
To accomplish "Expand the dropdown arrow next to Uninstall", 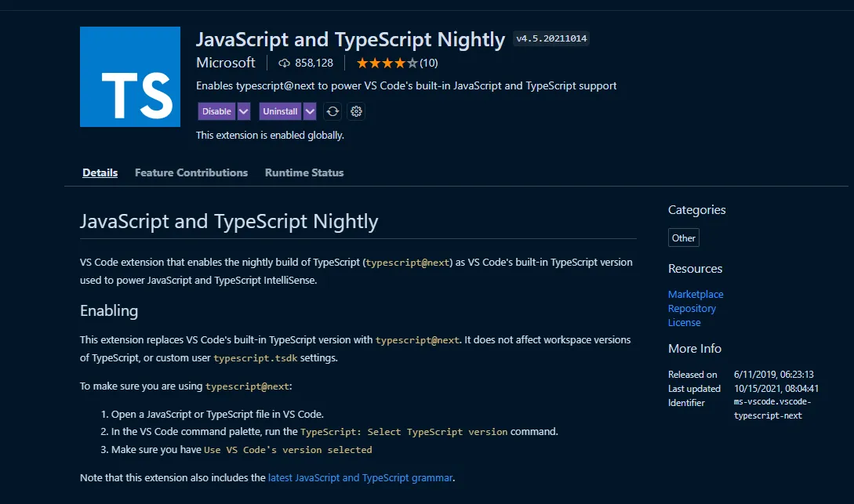I will [309, 111].
